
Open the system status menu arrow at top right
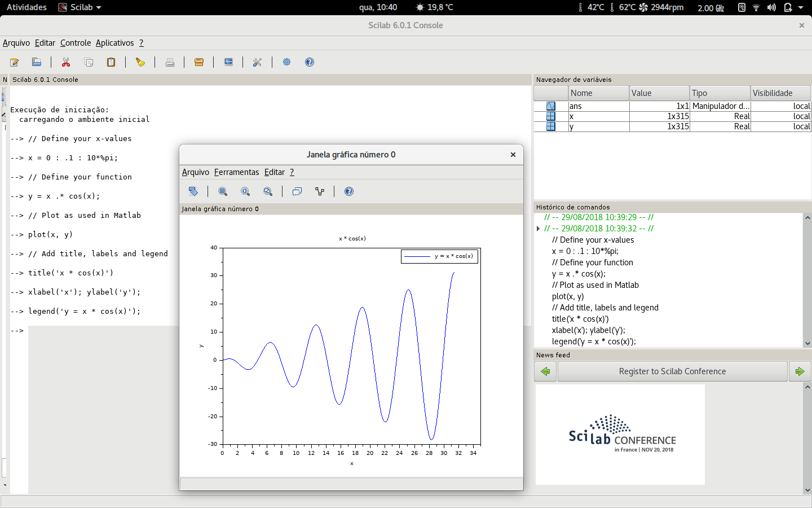(801, 7)
